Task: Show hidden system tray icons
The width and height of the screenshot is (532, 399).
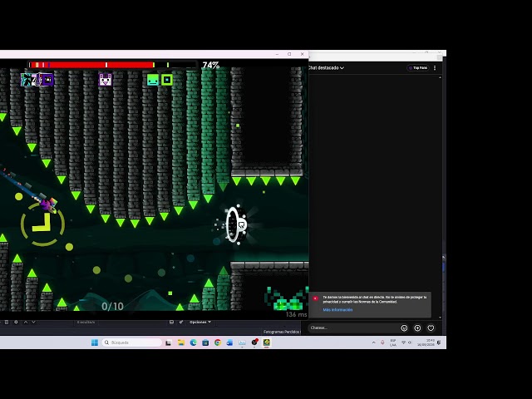Action: click(x=373, y=342)
